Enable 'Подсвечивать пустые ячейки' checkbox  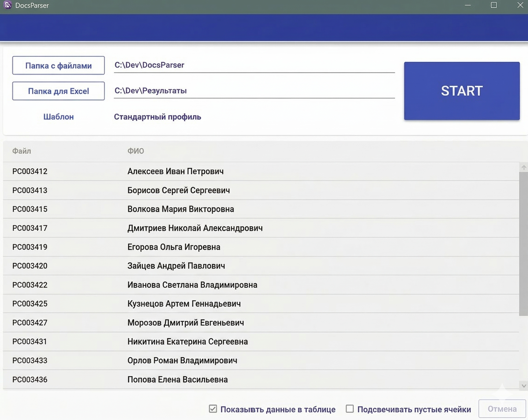pyautogui.click(x=349, y=408)
